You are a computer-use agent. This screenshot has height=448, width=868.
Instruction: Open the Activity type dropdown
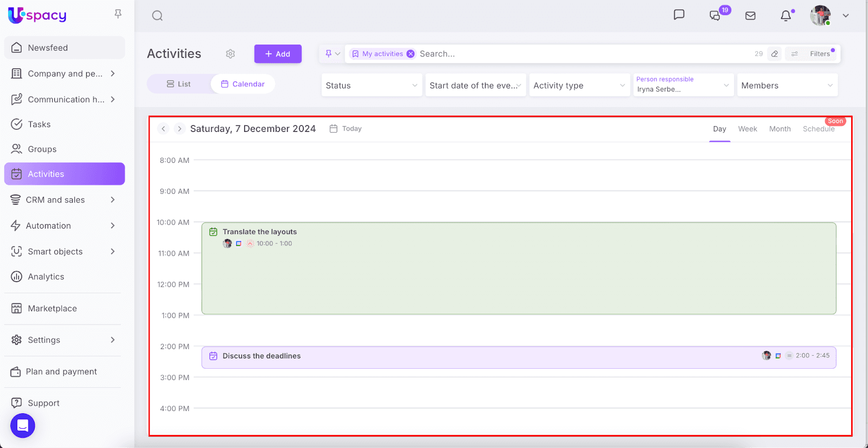[579, 85]
